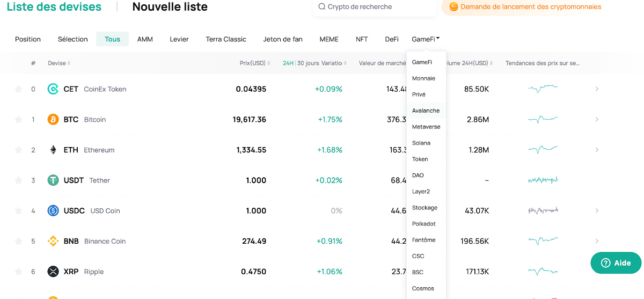Choose Polkadot from the dropdown list
The image size is (644, 299).
click(x=427, y=224)
